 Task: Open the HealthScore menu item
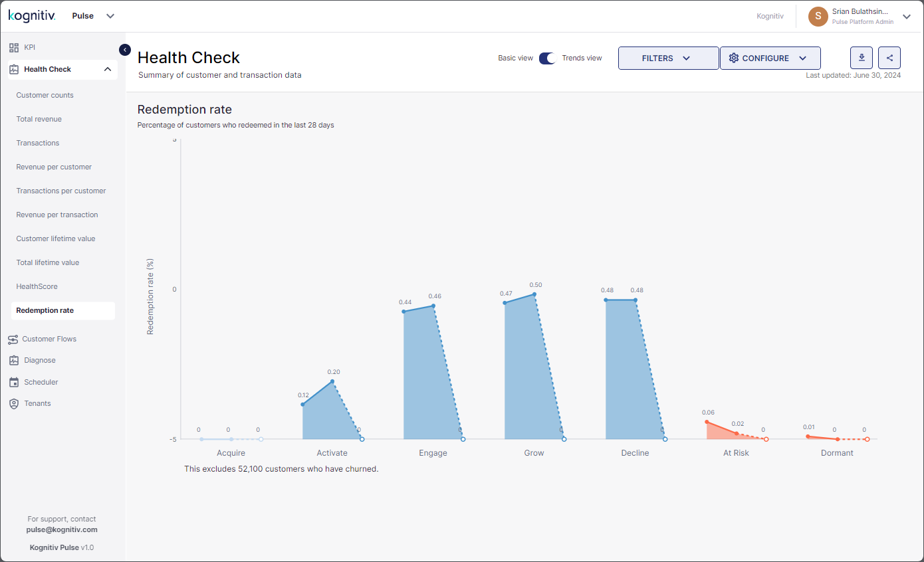tap(37, 286)
